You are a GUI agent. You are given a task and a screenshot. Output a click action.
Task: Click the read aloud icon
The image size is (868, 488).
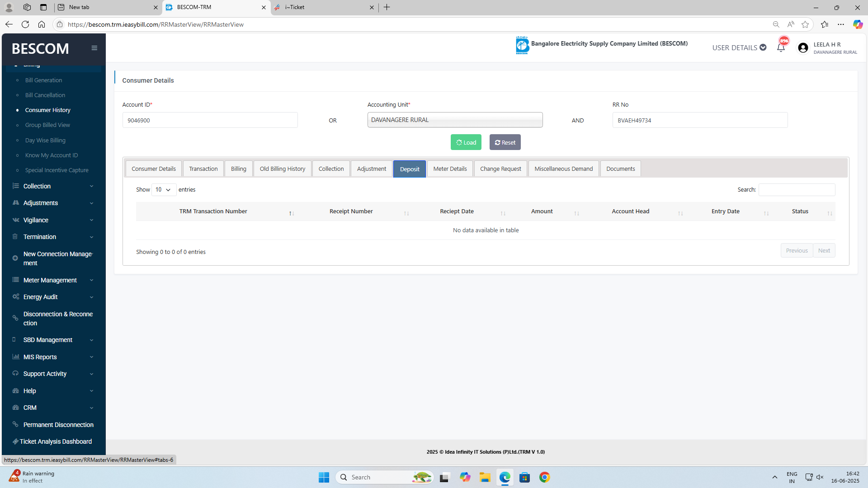(790, 24)
